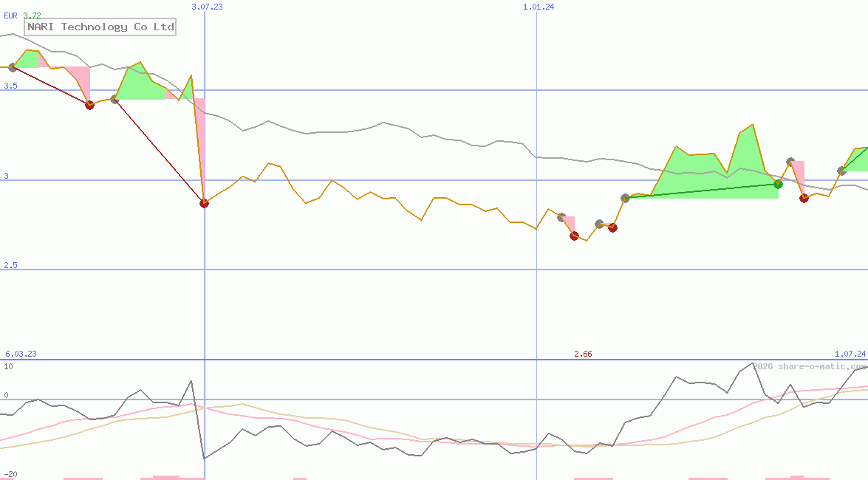The image size is (868, 480).
Task: Click the NARI Technology Co Ltd title box
Action: click(x=100, y=27)
